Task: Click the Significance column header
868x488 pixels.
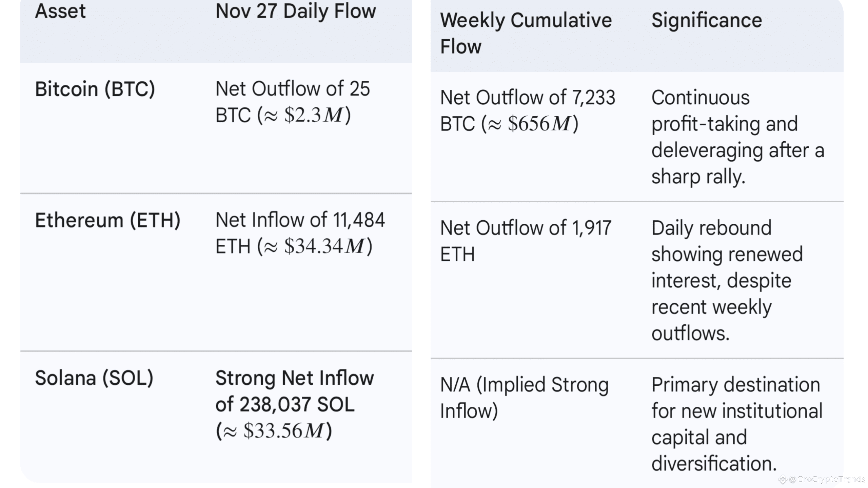Action: pos(707,20)
